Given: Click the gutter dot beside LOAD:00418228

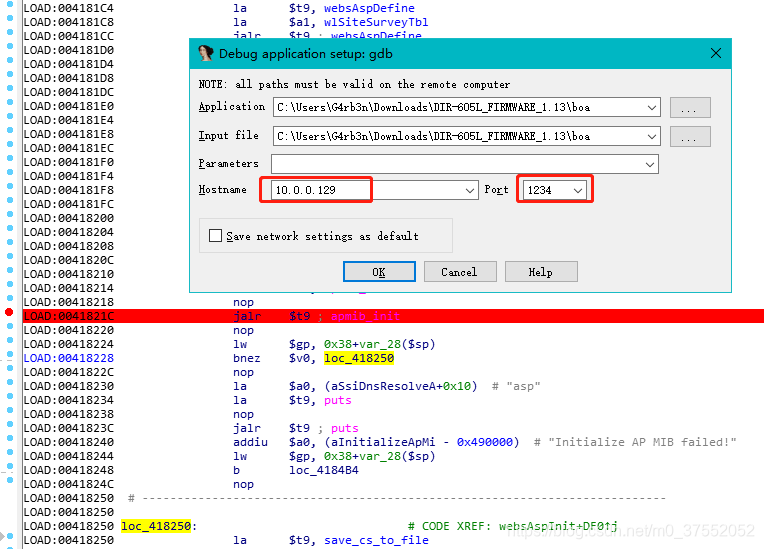Looking at the screenshot, I should tap(10, 354).
